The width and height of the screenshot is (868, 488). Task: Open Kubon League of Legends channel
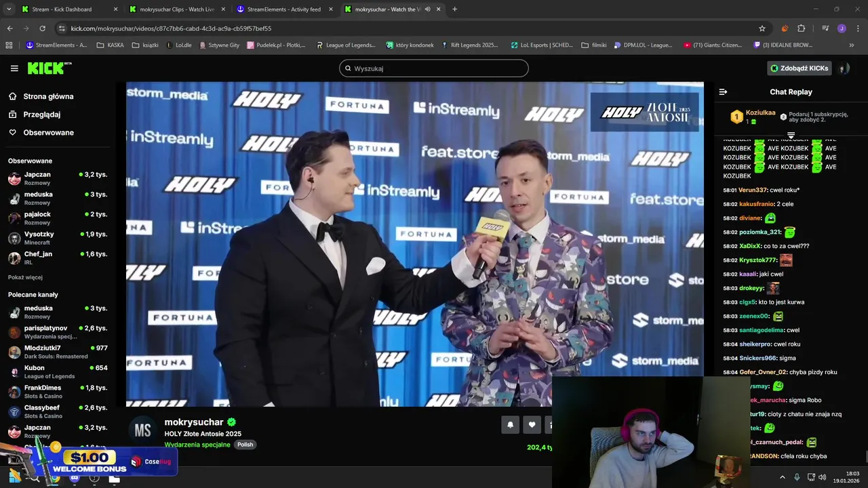pyautogui.click(x=58, y=371)
